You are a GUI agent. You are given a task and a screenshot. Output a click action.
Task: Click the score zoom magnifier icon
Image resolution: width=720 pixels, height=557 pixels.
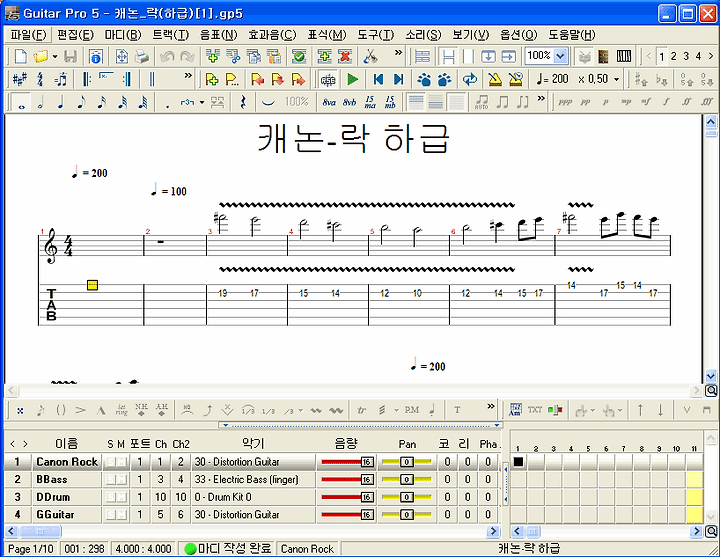click(711, 391)
